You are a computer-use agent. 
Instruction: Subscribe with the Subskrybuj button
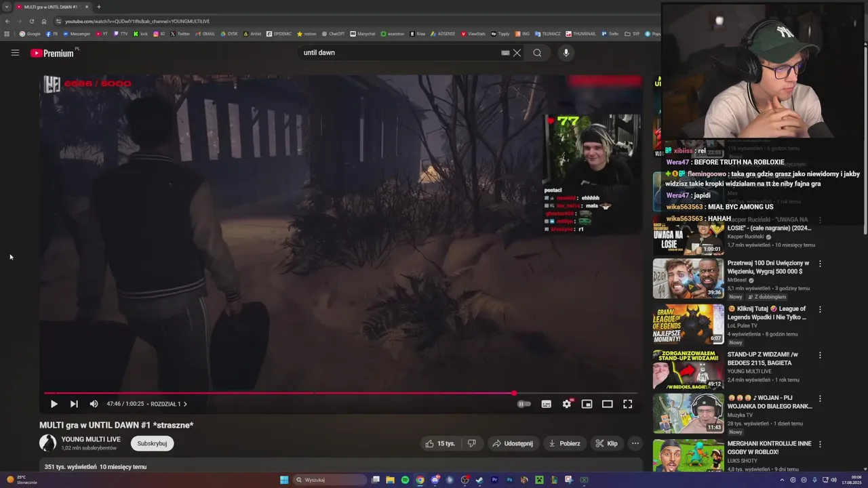[152, 443]
